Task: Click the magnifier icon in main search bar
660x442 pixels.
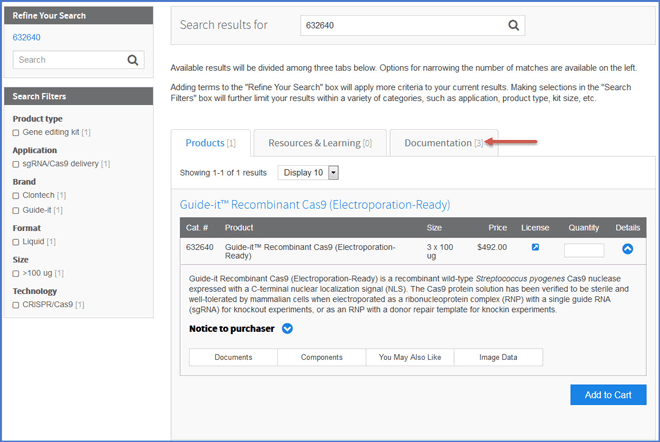Action: click(x=513, y=25)
